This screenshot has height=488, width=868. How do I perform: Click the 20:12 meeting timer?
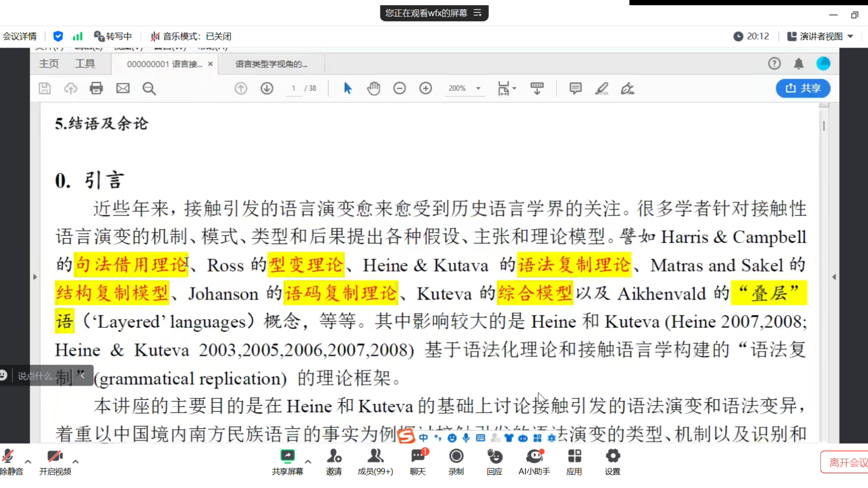[752, 36]
